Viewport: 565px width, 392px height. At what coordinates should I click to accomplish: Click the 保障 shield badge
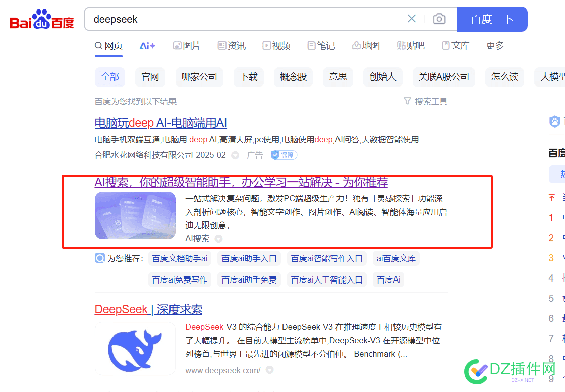click(284, 155)
